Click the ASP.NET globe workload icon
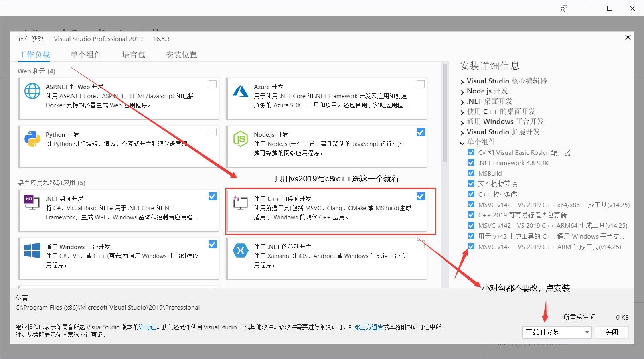This screenshot has width=644, height=359. [32, 91]
